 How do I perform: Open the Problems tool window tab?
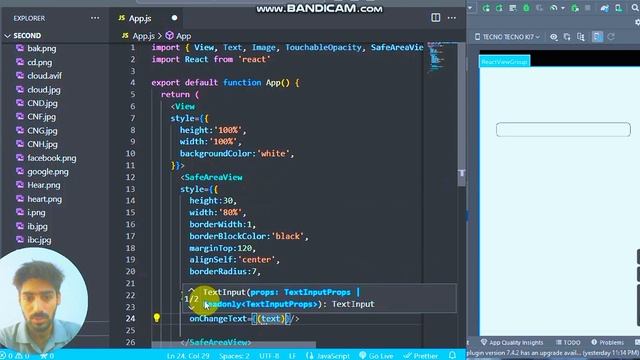pos(607,342)
